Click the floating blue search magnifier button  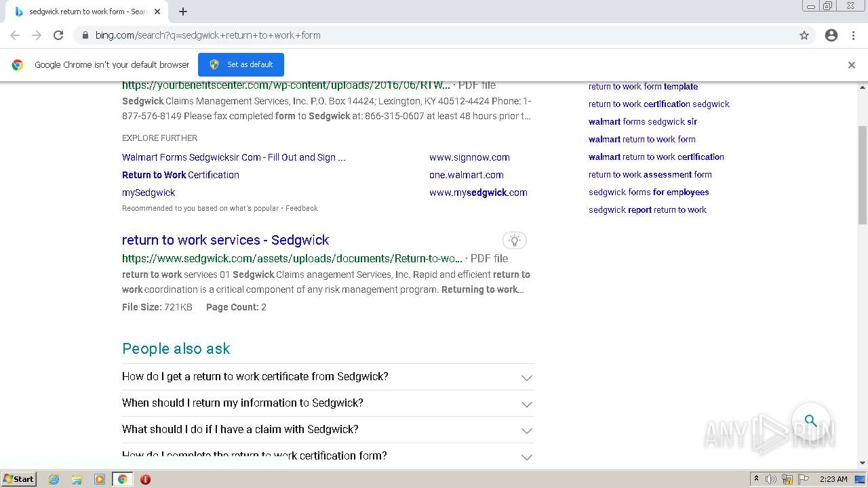point(811,421)
